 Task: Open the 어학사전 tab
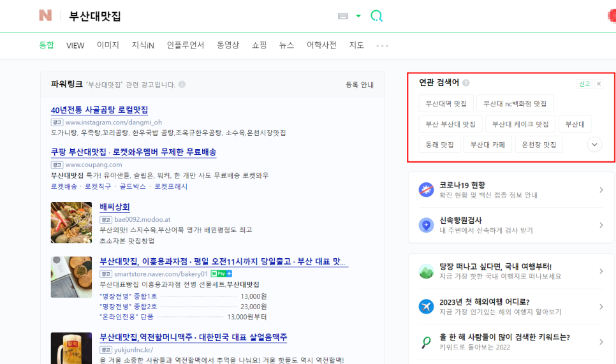[x=321, y=45]
